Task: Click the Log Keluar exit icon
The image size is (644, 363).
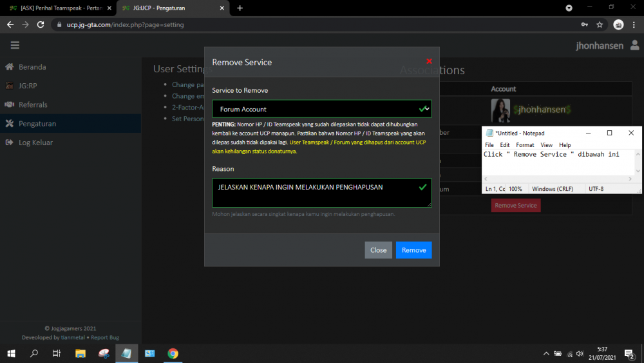Action: tap(10, 142)
